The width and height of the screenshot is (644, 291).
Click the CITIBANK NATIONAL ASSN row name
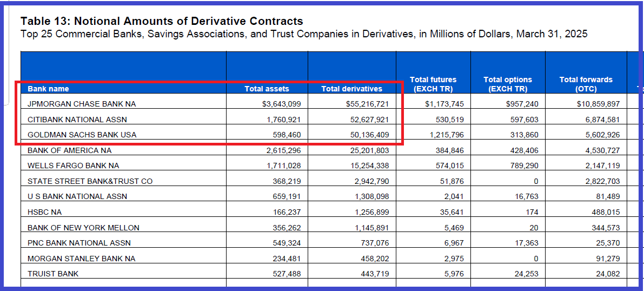(x=77, y=120)
